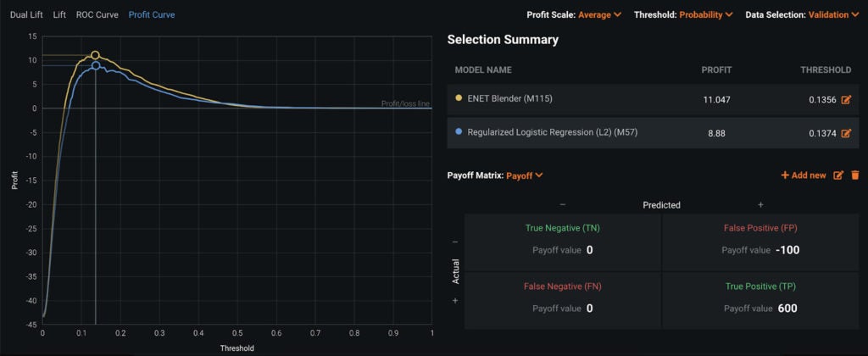Click the 8.88 profit value
Viewport: 868px width, 356px height.
(x=716, y=133)
